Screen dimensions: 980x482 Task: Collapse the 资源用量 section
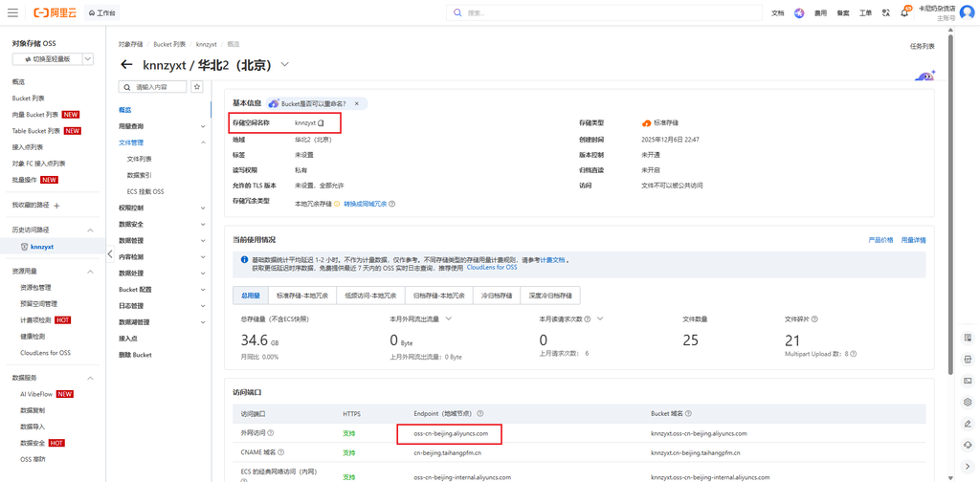pyautogui.click(x=89, y=272)
